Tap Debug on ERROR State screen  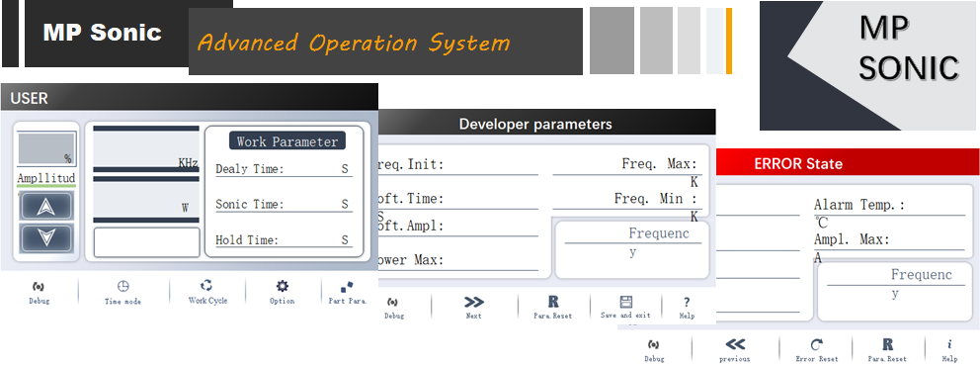654,344
